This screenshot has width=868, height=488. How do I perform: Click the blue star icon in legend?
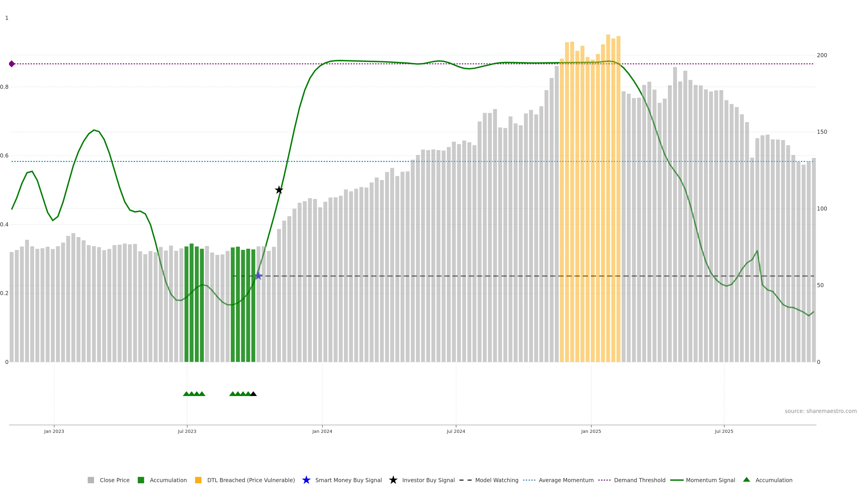coord(306,480)
